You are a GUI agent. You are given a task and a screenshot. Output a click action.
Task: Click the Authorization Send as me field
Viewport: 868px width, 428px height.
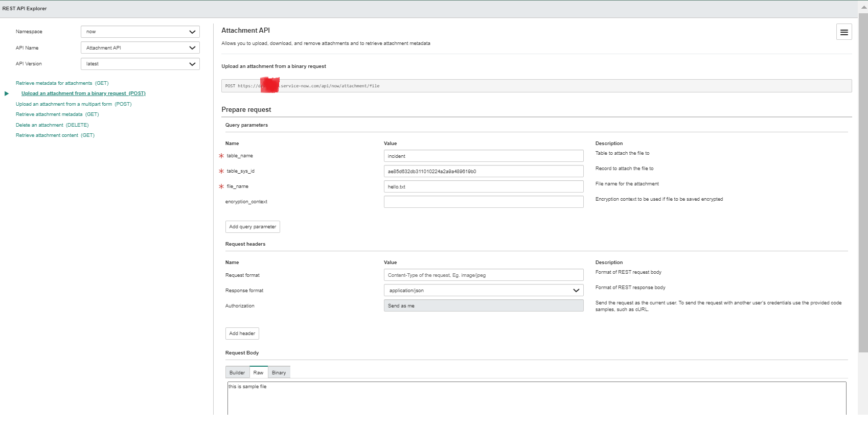click(x=484, y=306)
